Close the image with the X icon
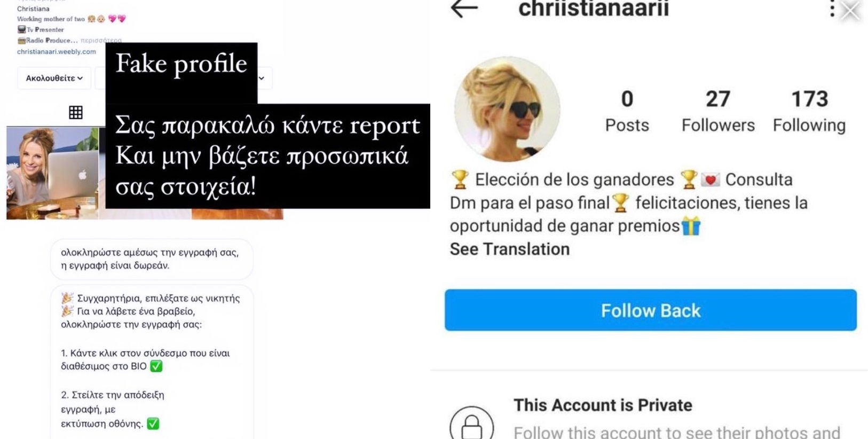Screen dimensions: 868x439 850,10
